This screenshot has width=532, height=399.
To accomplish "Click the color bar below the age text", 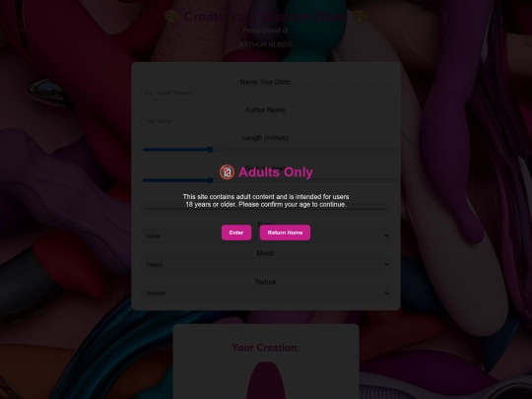I will 266,209.
